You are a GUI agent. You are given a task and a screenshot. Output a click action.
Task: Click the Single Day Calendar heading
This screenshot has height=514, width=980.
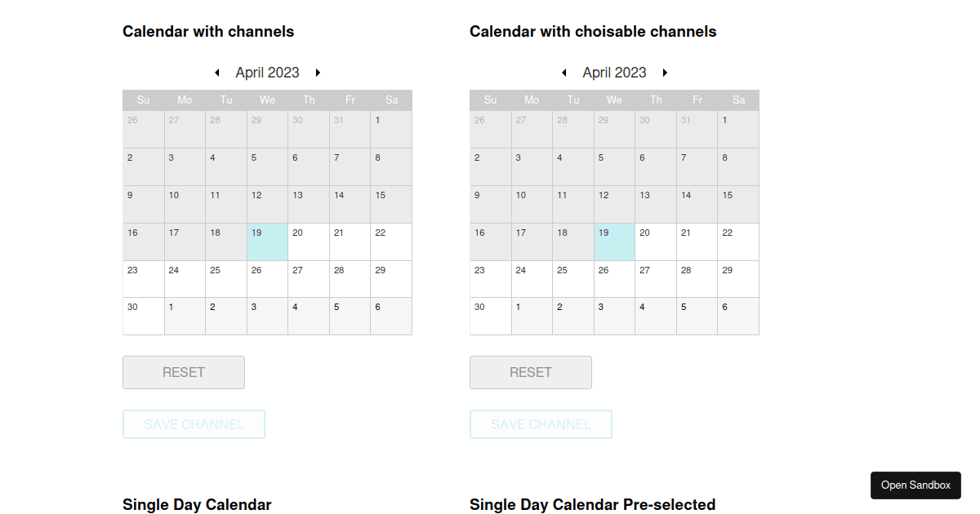(x=197, y=504)
